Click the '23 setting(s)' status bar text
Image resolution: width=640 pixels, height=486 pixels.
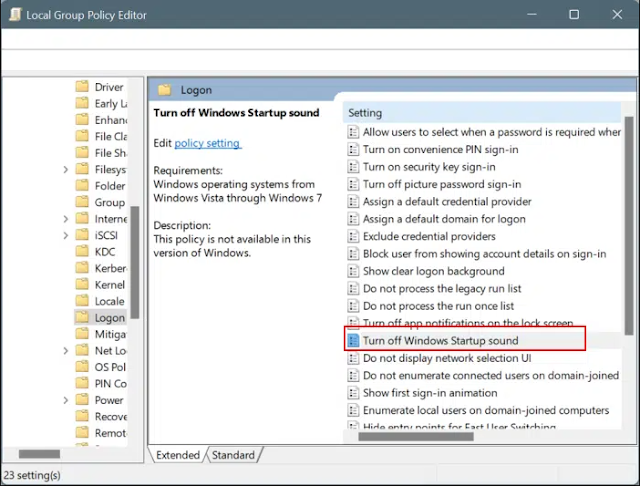coord(32,475)
